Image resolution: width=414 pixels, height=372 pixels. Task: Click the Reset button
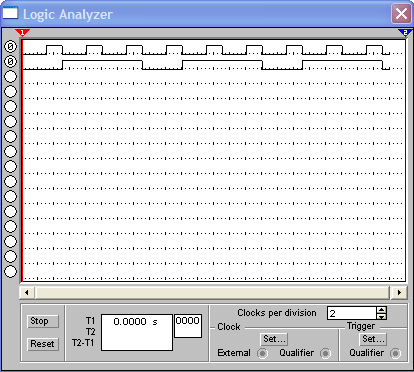coord(43,344)
